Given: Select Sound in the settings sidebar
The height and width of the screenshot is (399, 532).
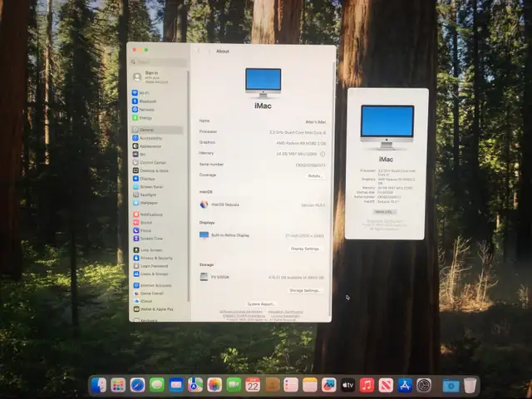Looking at the screenshot, I should (x=143, y=223).
